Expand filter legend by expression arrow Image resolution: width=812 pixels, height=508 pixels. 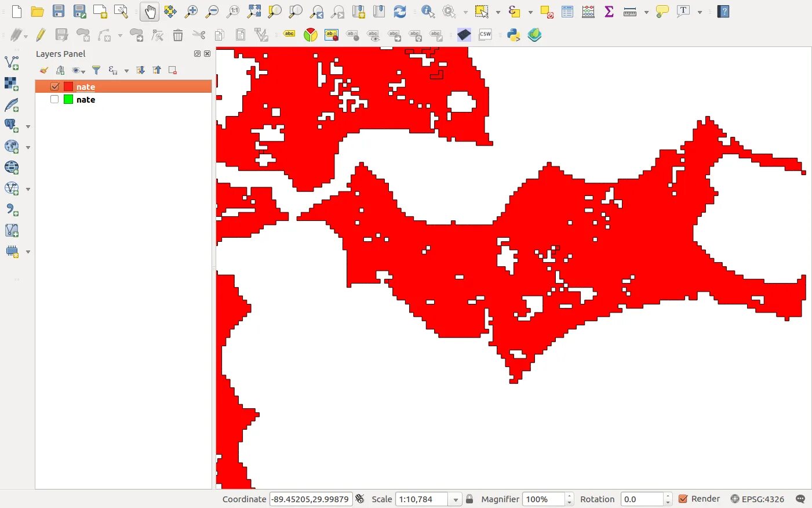pyautogui.click(x=126, y=71)
